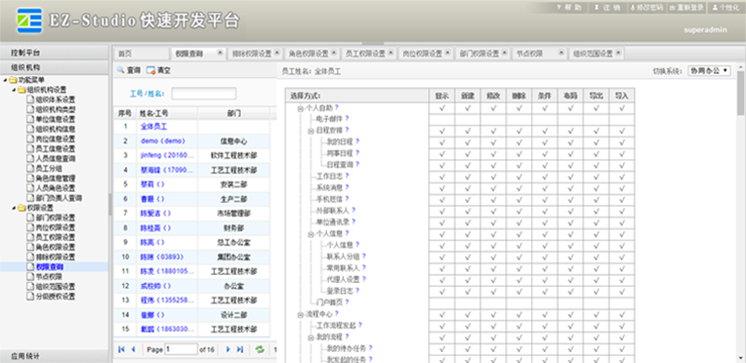Go to the next page of employees

coord(228,349)
